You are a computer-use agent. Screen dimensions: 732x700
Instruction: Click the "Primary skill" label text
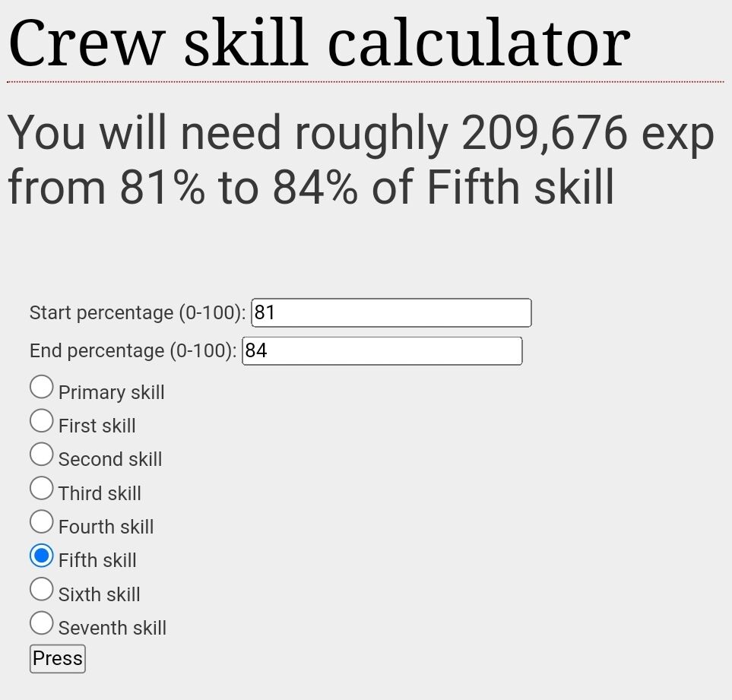click(111, 392)
